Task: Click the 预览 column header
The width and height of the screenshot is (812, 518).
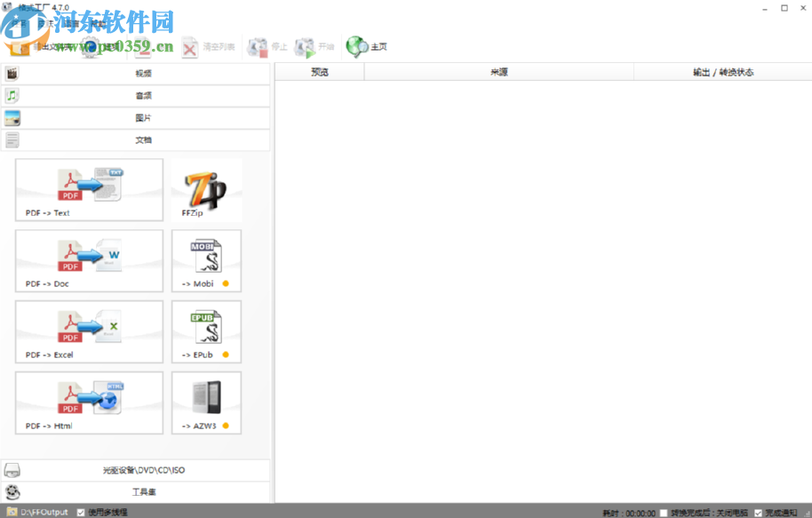Action: [x=320, y=72]
